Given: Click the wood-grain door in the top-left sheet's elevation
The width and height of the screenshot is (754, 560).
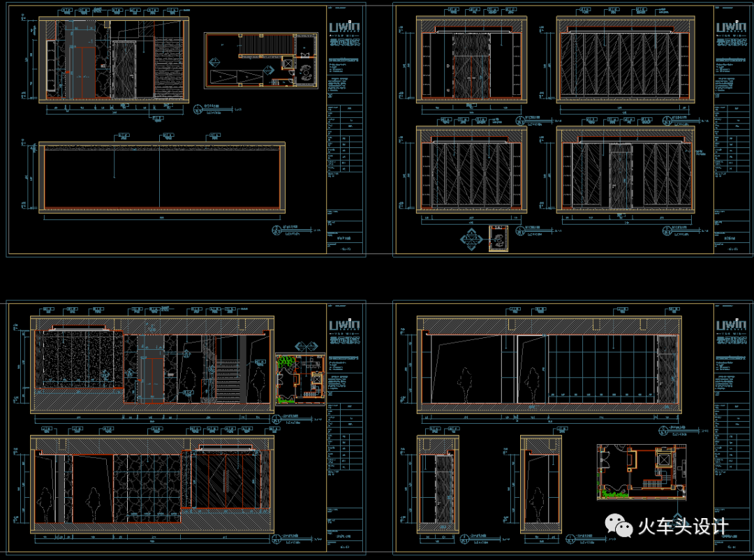Looking at the screenshot, I should [x=126, y=70].
